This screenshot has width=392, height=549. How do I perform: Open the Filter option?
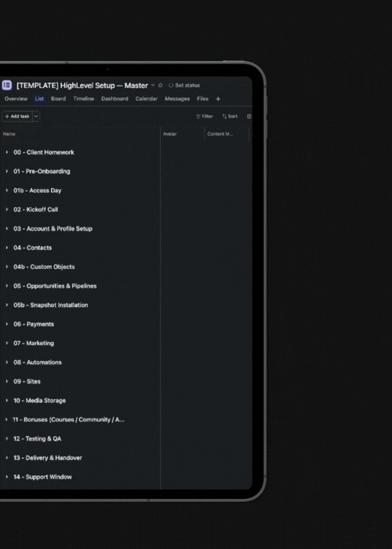coord(205,116)
